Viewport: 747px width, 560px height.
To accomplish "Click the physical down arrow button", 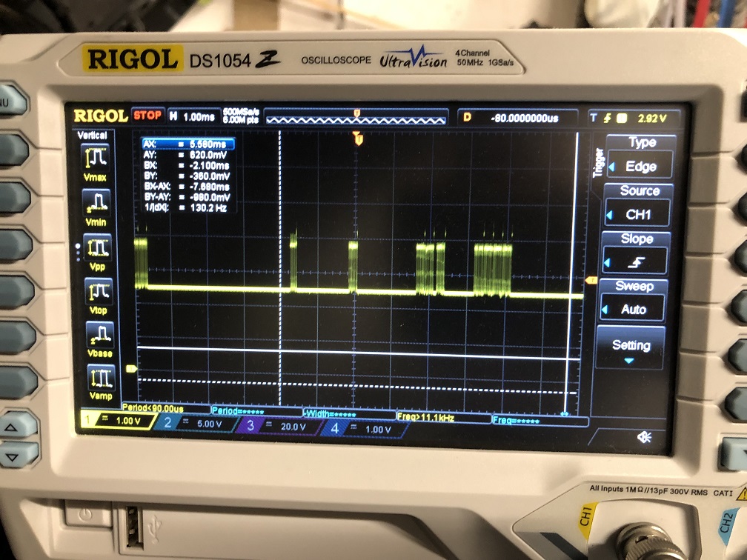I will (x=14, y=456).
